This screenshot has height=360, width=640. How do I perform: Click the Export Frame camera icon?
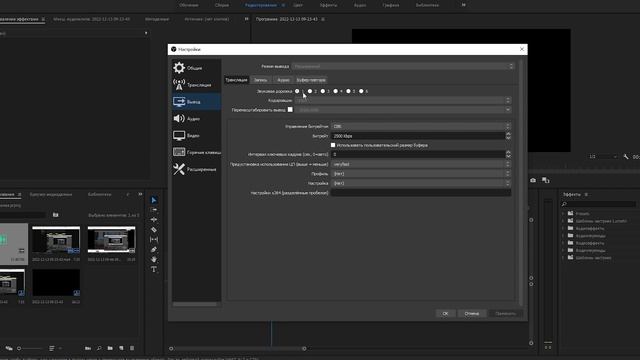pyautogui.click(x=533, y=180)
